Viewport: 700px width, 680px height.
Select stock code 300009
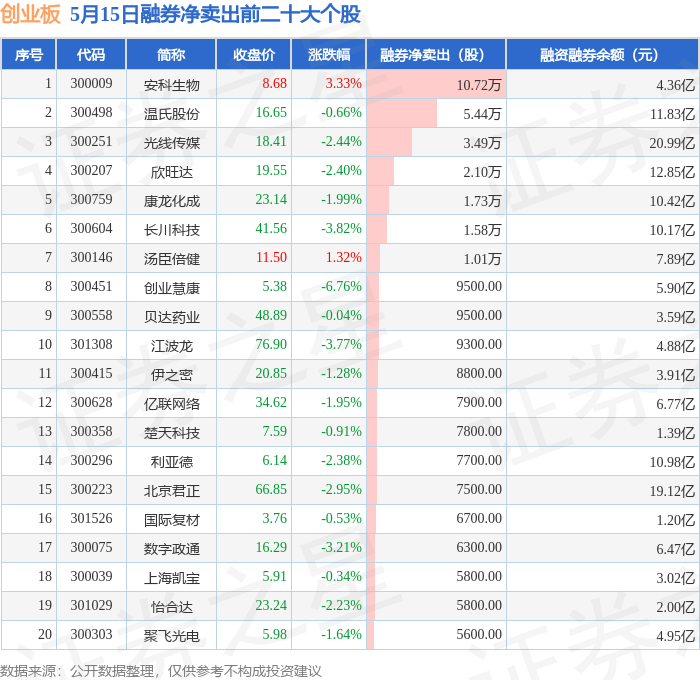[x=91, y=83]
